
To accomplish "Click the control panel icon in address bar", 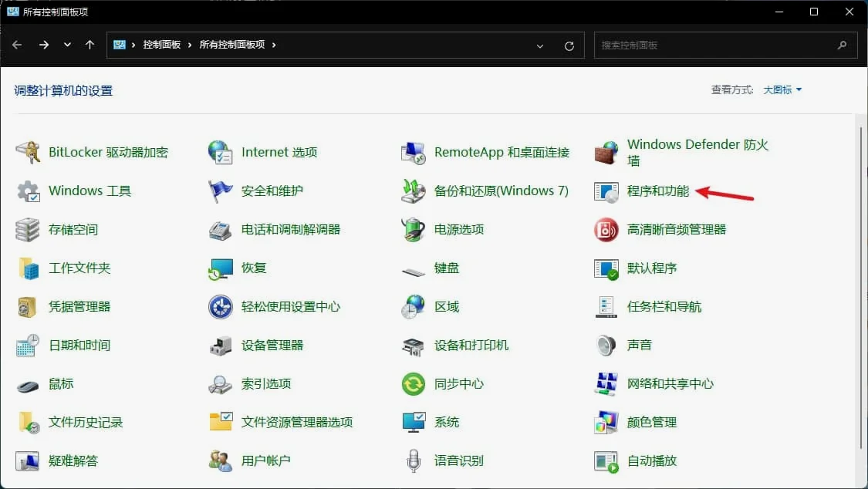I will pyautogui.click(x=119, y=45).
